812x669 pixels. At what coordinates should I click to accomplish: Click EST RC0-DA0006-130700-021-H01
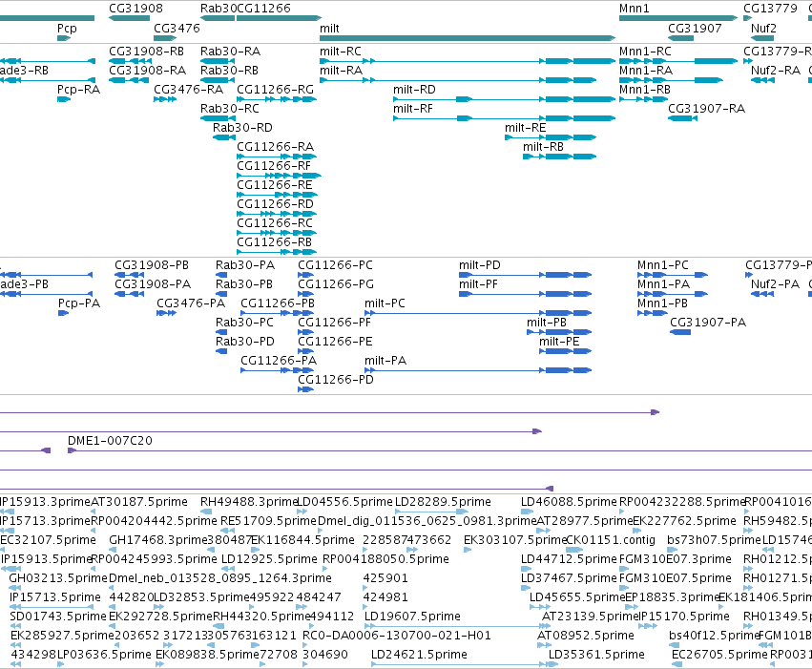(x=397, y=636)
